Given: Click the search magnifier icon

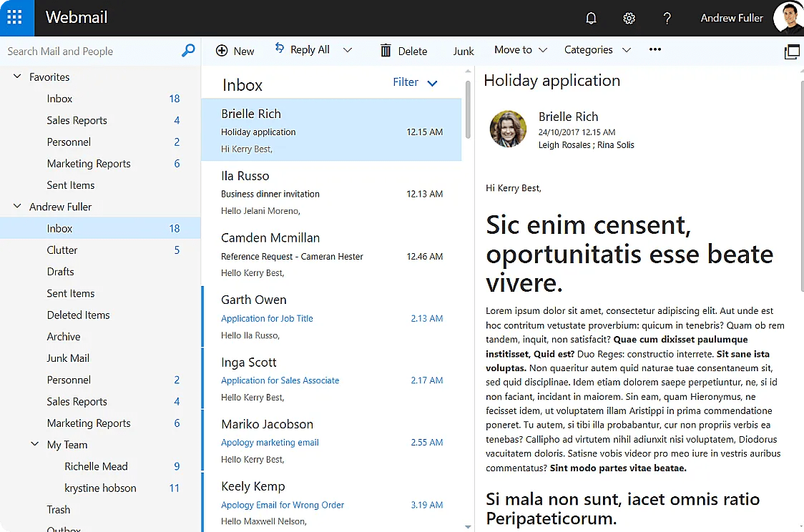Looking at the screenshot, I should pyautogui.click(x=188, y=51).
